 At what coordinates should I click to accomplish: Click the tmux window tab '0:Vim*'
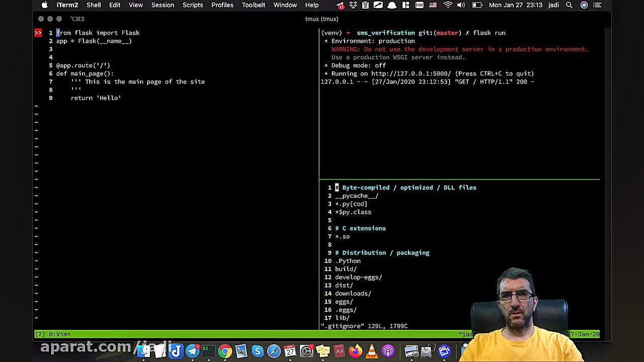[x=59, y=334]
